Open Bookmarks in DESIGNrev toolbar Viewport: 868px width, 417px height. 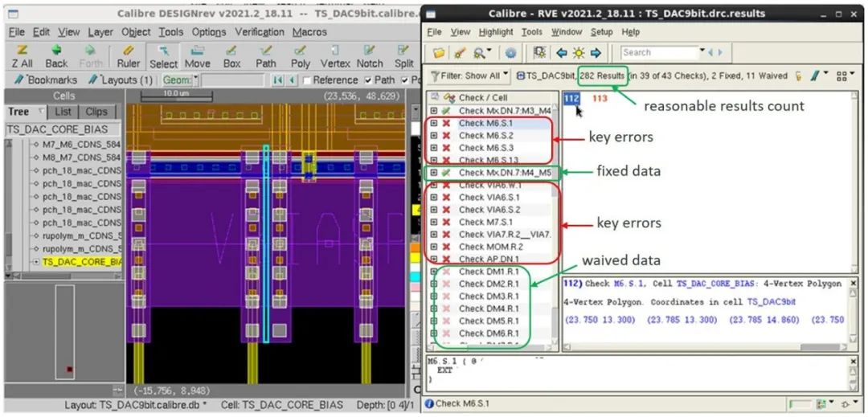click(46, 80)
